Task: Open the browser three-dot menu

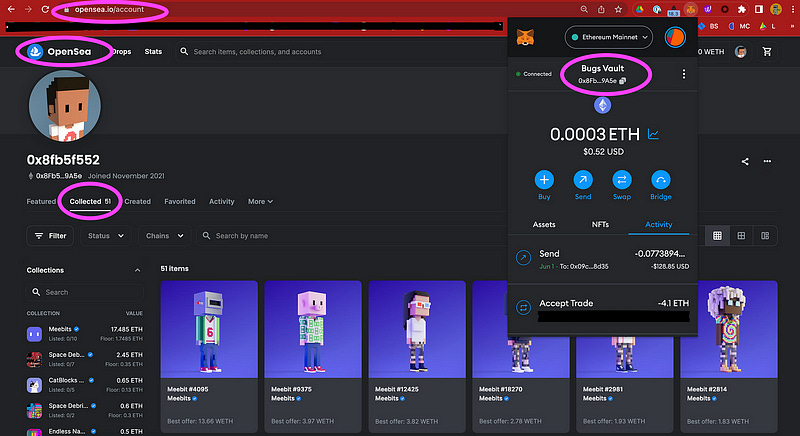Action: point(793,9)
